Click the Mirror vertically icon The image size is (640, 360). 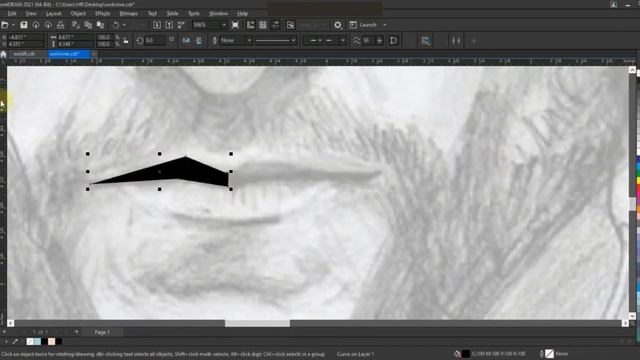point(199,40)
